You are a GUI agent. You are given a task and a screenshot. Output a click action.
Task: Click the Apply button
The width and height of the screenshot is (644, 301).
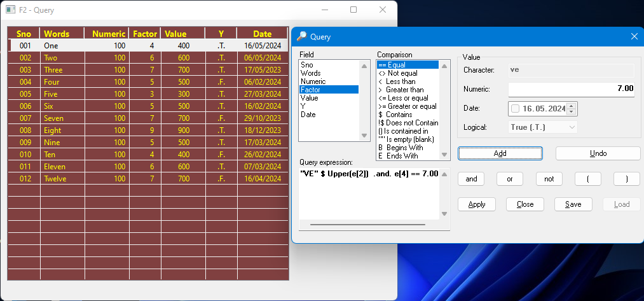point(476,204)
